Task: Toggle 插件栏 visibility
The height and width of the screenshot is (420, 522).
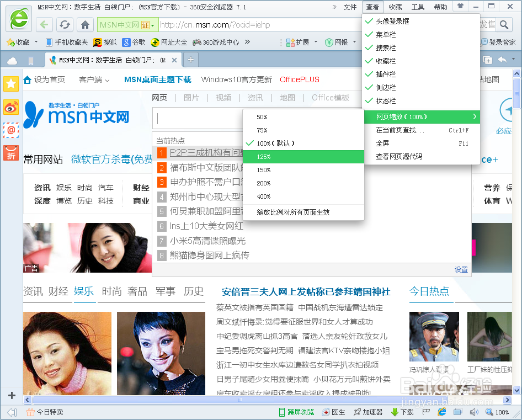Action: pyautogui.click(x=421, y=74)
